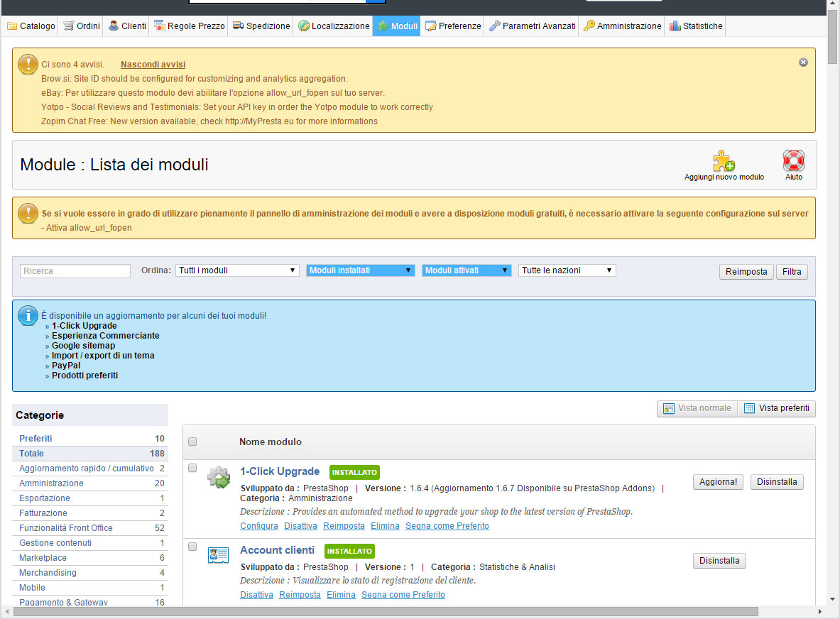This screenshot has height=619, width=840.
Task: Select the Merchandising category
Action: (x=90, y=573)
